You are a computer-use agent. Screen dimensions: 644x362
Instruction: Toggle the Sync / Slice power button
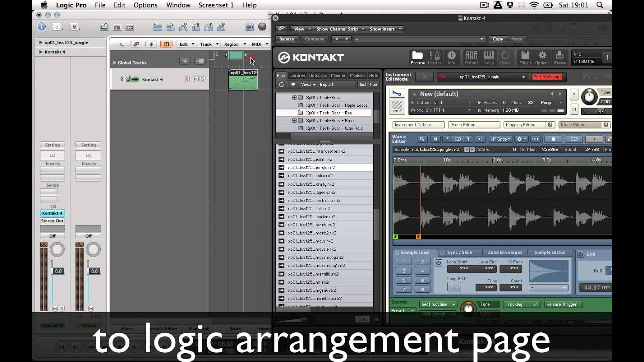[x=442, y=253]
